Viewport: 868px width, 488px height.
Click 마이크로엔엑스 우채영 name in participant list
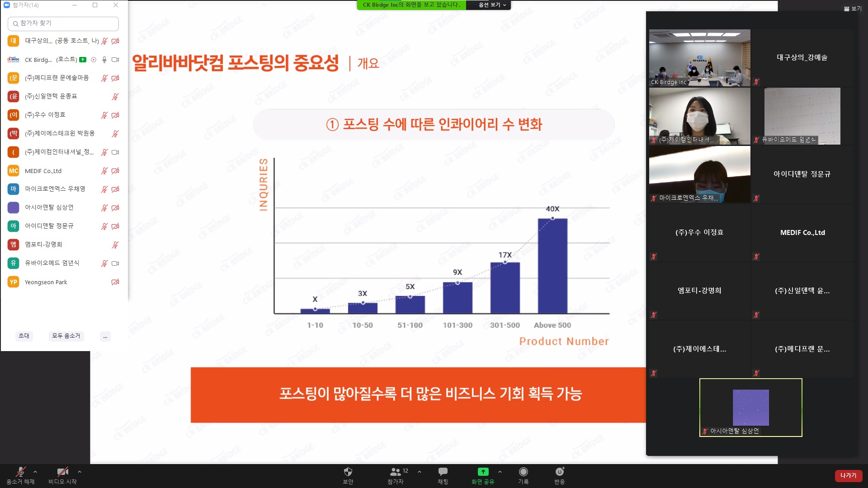coord(55,189)
